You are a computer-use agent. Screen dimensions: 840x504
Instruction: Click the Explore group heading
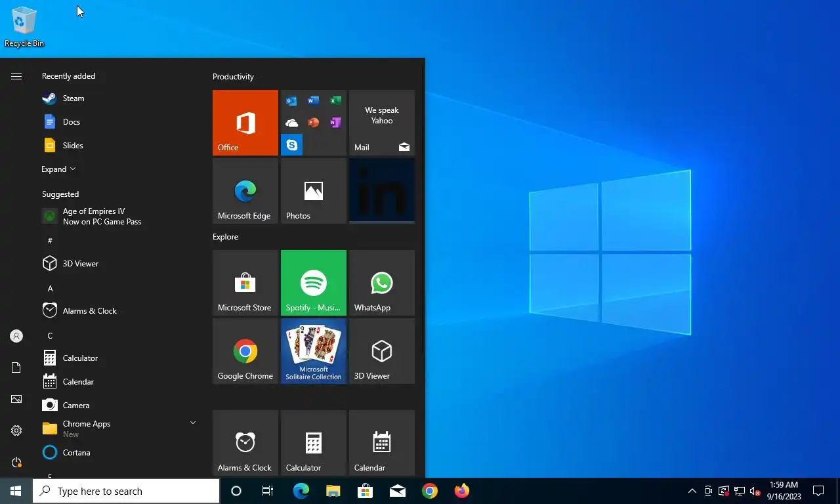(x=225, y=237)
